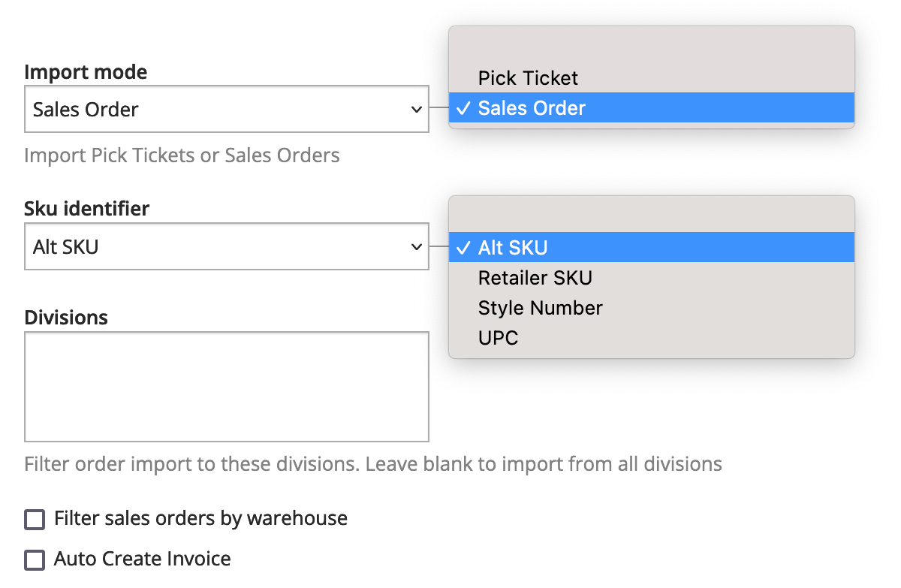The width and height of the screenshot is (901, 588).
Task: Click the checkmark beside Alt SKU option
Action: tap(463, 248)
